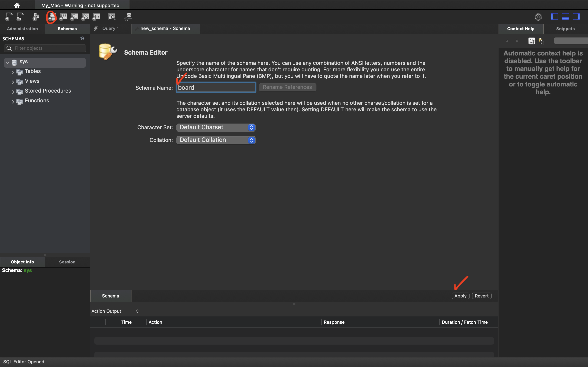Toggle the left sidebar panel visibility

point(554,17)
